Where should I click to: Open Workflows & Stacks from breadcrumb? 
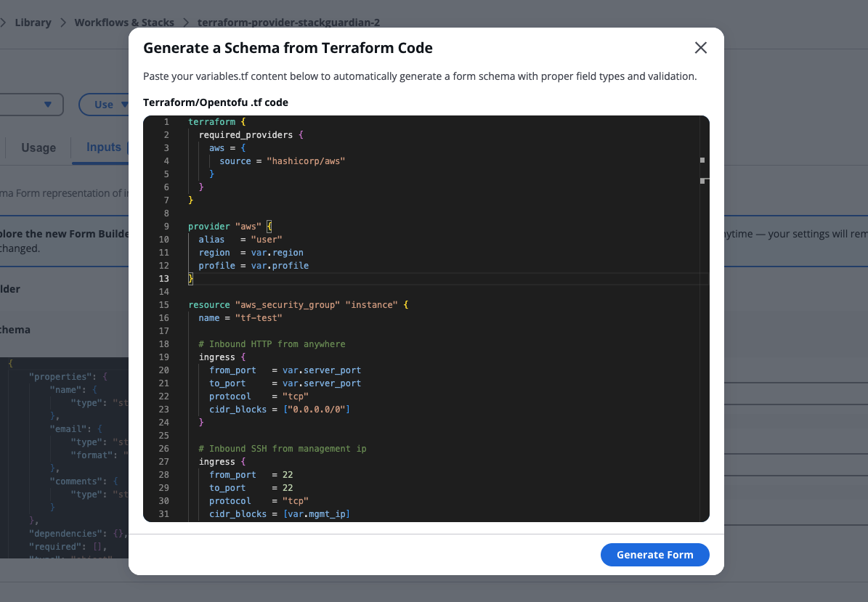point(124,22)
